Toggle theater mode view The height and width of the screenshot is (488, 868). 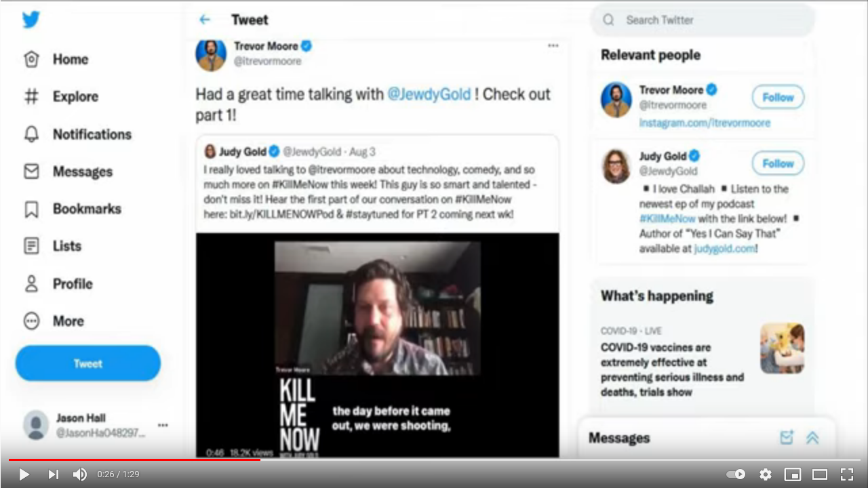820,474
